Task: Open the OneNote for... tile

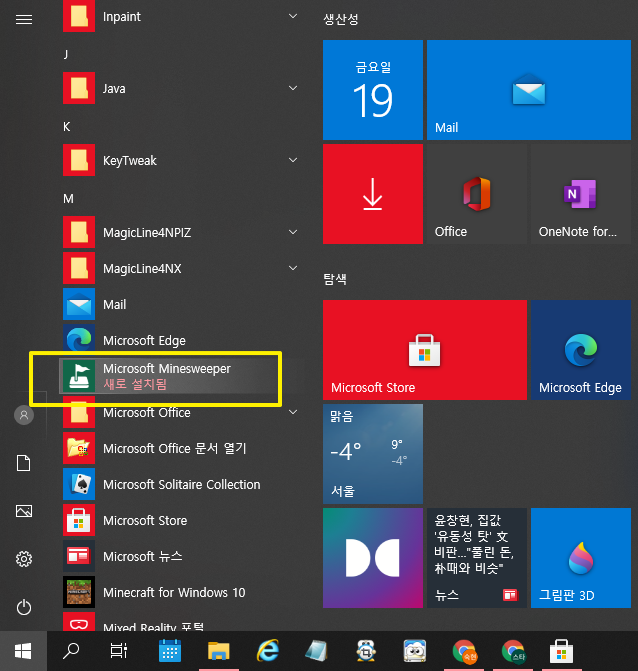Action: pyautogui.click(x=581, y=194)
